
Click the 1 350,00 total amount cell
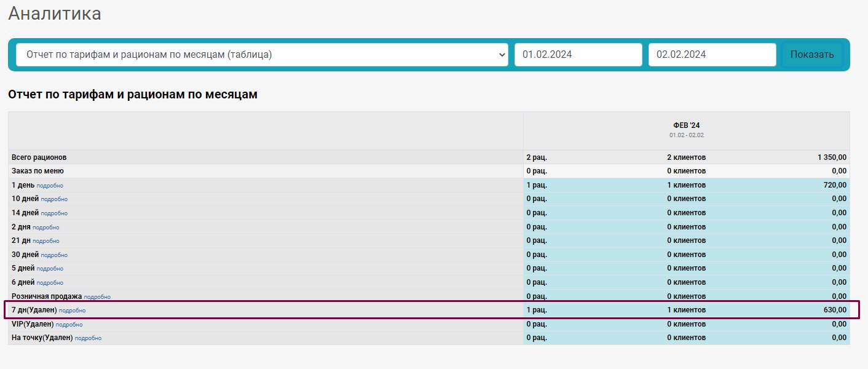[x=831, y=157]
